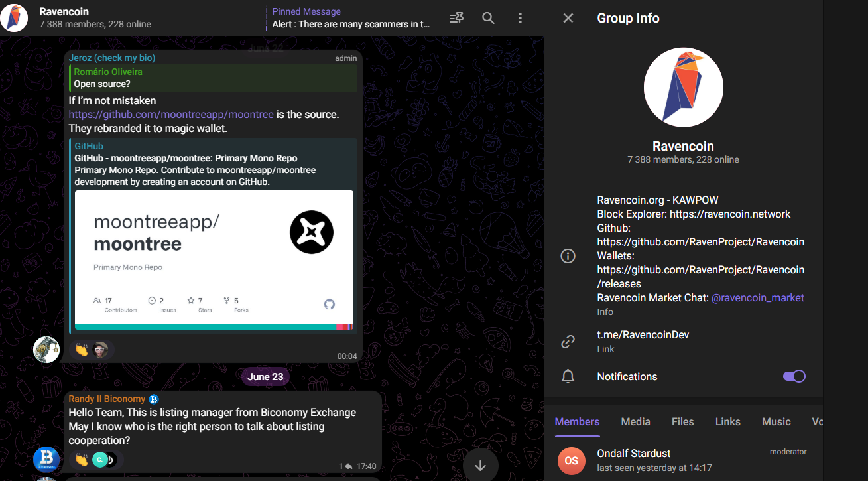The image size is (868, 481).
Task: Click member count under Ravencoin in Group Info
Action: (x=683, y=159)
